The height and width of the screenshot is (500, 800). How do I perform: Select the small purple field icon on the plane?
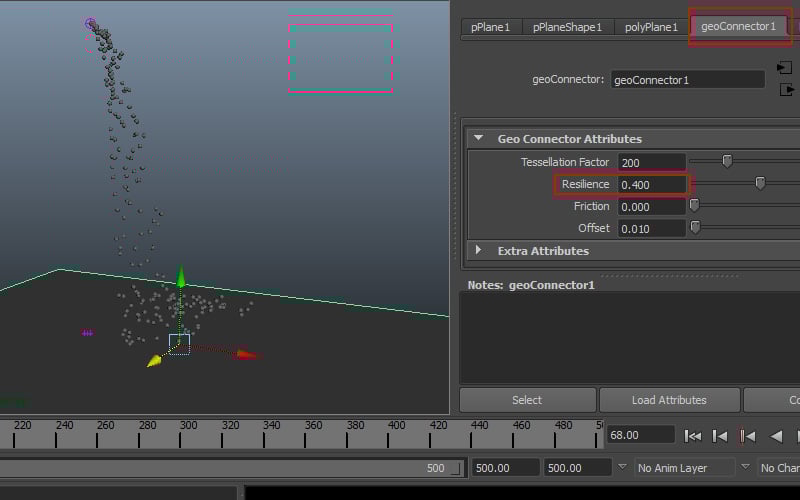click(88, 333)
